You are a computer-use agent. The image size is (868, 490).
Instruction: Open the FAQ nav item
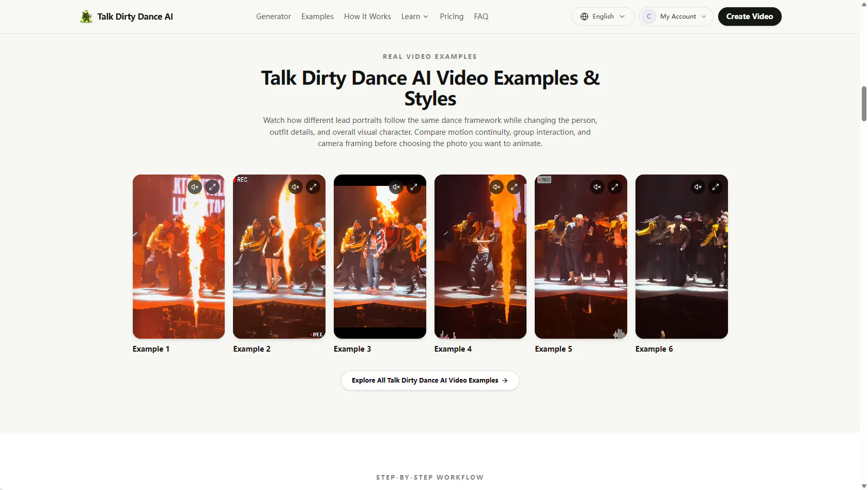pyautogui.click(x=481, y=17)
